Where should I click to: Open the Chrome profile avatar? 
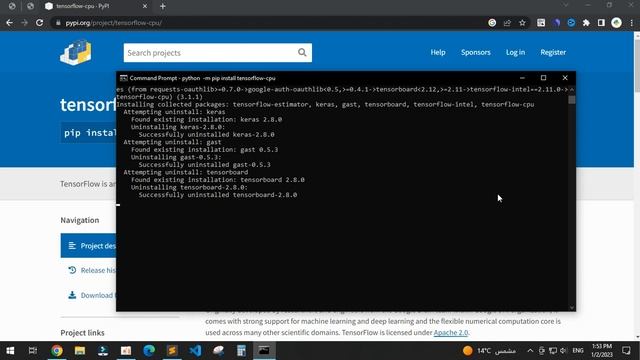pos(616,23)
